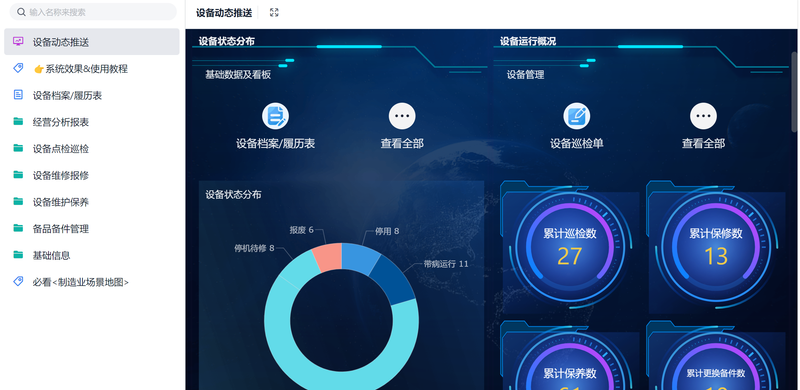Click the 累计巡检数 gauge showing 27
800x390 pixels.
pos(570,248)
